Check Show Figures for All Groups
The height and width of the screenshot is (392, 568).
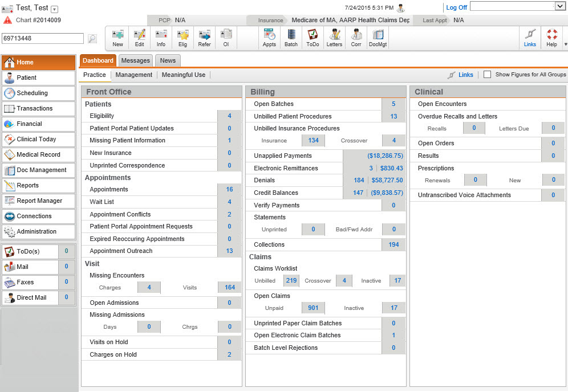pyautogui.click(x=488, y=74)
